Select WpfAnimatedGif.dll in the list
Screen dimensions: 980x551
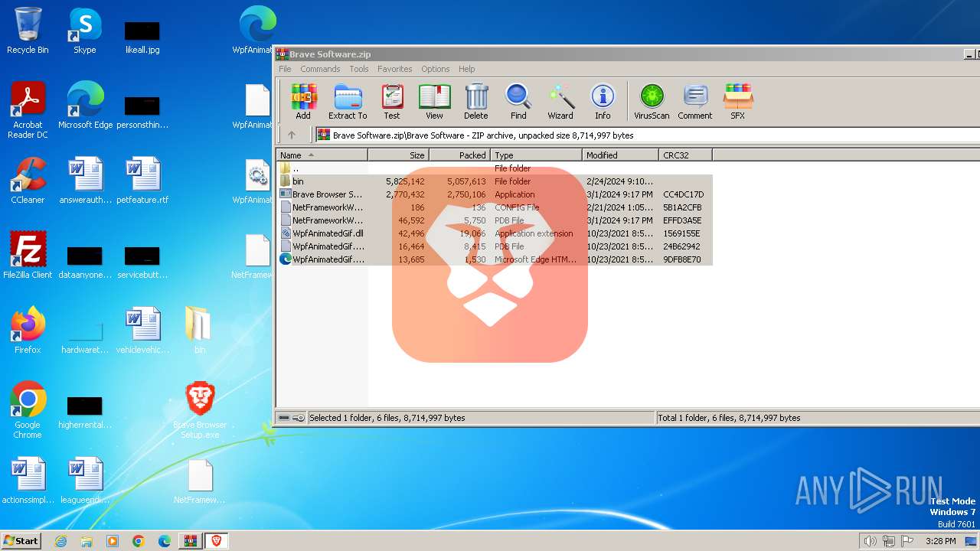pyautogui.click(x=495, y=233)
